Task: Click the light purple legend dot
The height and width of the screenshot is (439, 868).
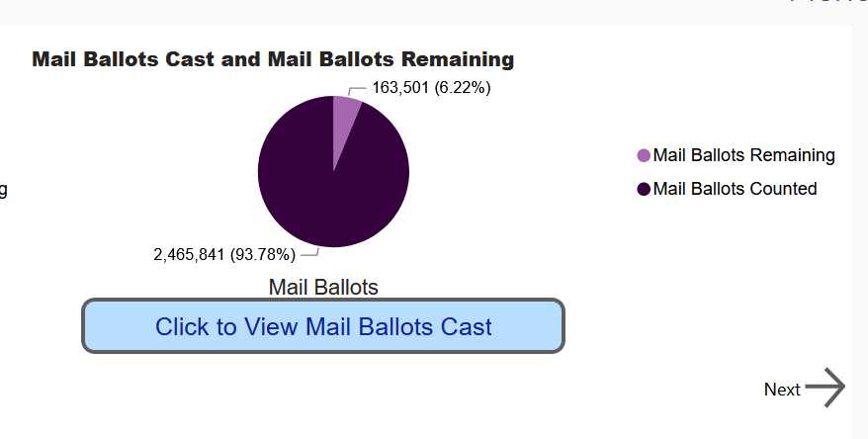Action: click(x=644, y=155)
